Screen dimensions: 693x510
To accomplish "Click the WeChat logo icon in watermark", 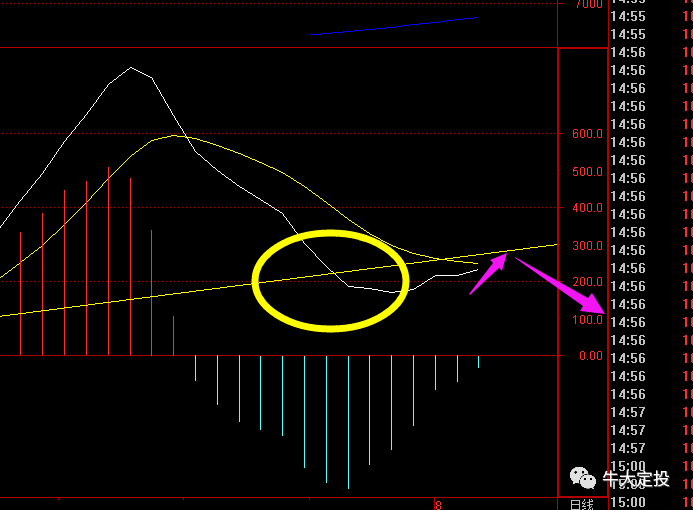I will pyautogui.click(x=581, y=477).
